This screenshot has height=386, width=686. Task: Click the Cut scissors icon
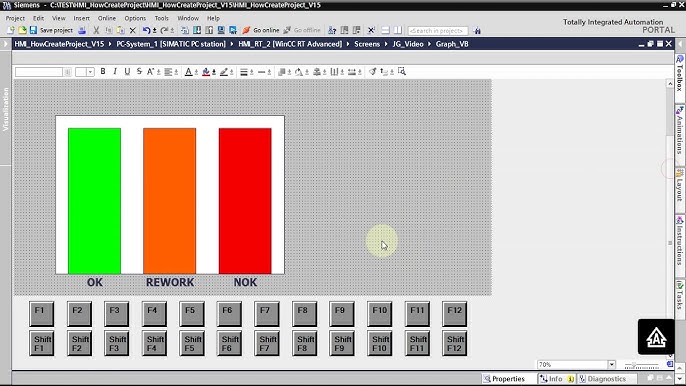point(96,30)
